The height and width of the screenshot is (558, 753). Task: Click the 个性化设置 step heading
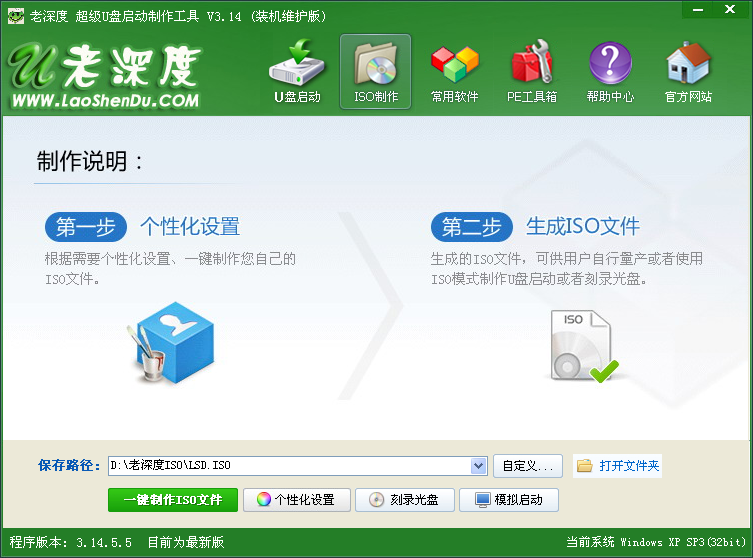(190, 227)
